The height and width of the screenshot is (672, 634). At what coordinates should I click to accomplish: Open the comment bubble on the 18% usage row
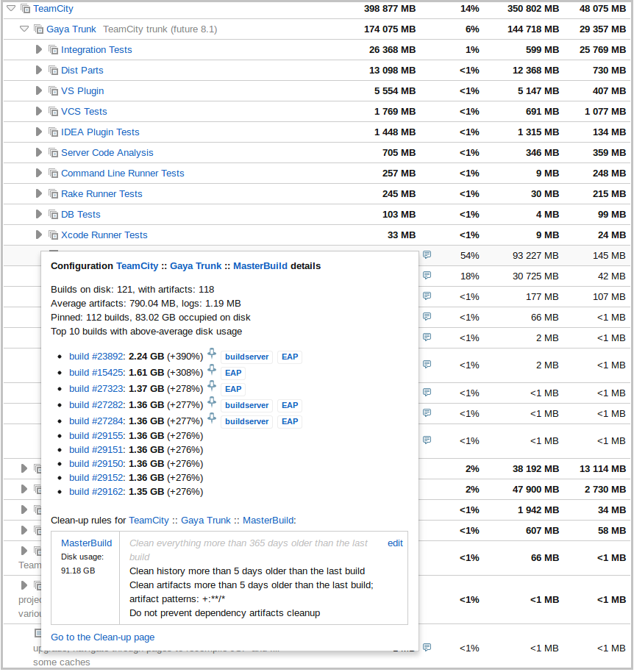tap(427, 276)
